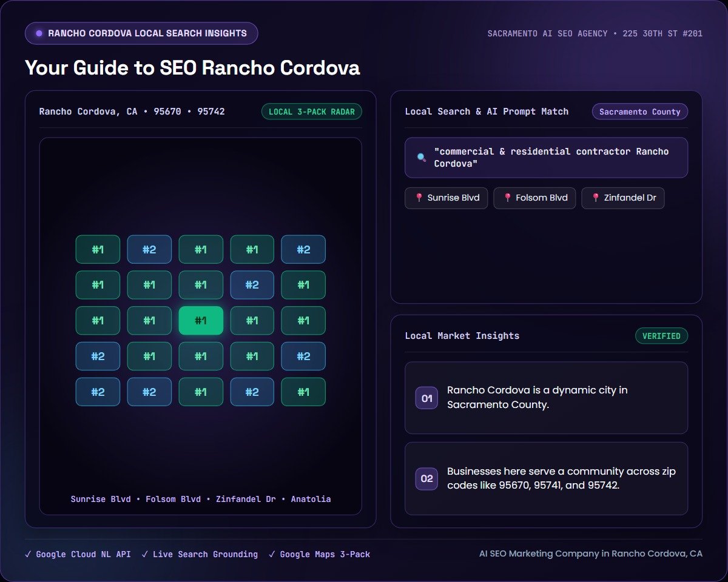Click the "Live Search Grounding" footer label
728x582 pixels.
205,554
